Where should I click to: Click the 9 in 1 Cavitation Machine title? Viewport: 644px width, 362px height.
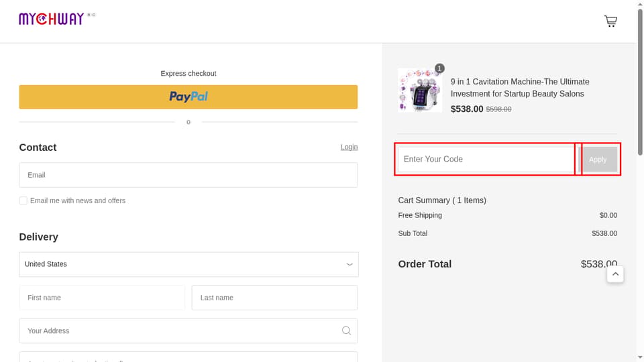click(x=520, y=88)
